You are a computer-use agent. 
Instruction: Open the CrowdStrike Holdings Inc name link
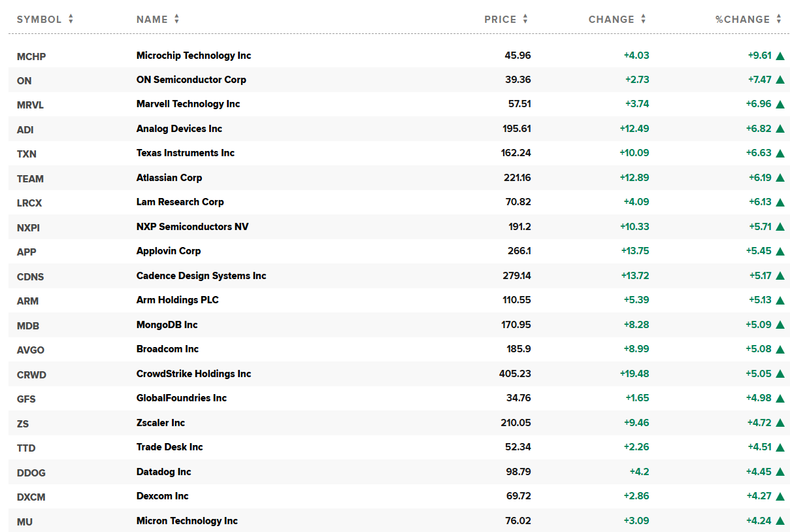click(194, 374)
